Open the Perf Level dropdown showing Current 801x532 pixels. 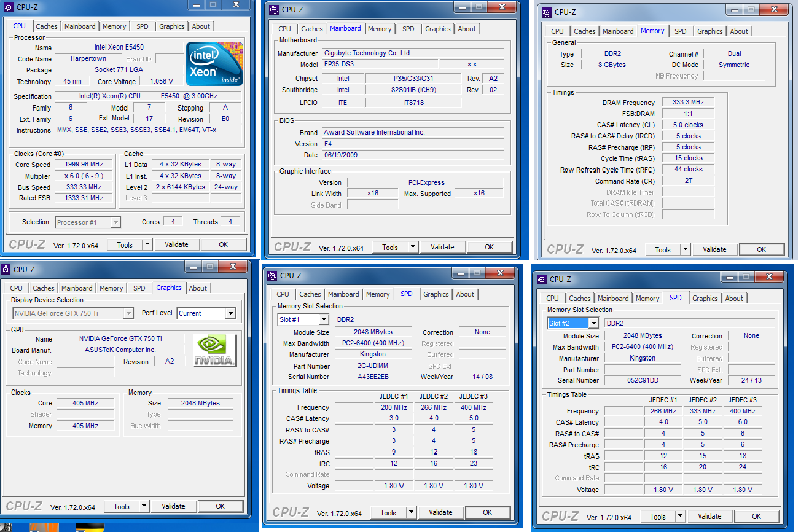pos(230,313)
